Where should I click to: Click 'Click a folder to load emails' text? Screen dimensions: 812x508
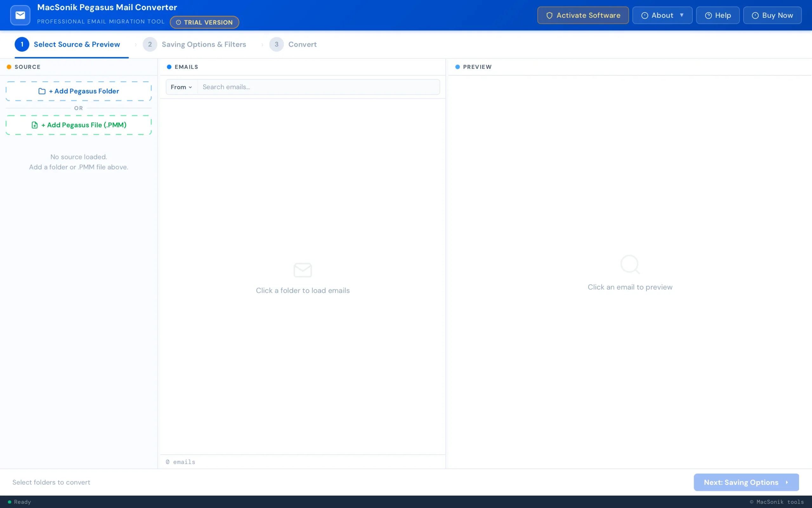pos(303,290)
